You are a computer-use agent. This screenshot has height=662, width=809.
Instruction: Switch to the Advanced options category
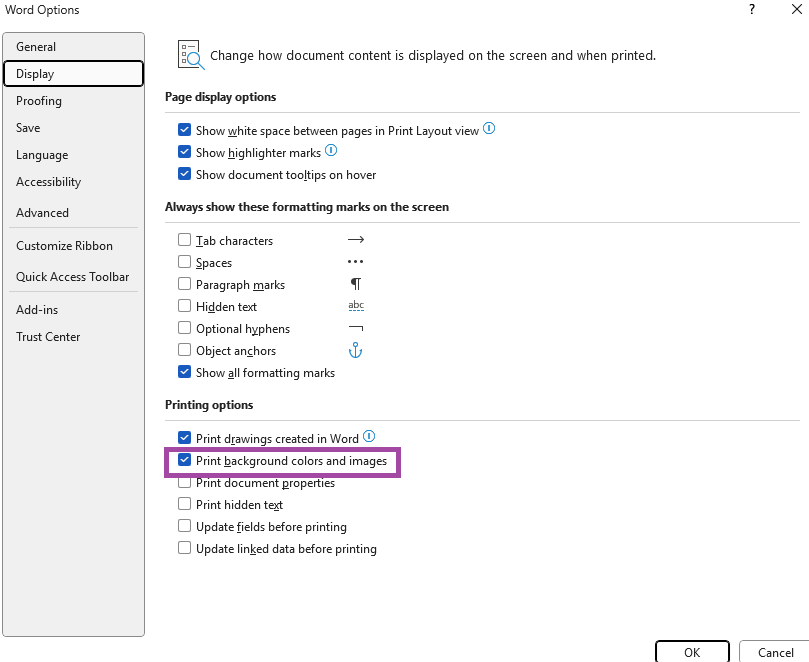[x=42, y=213]
